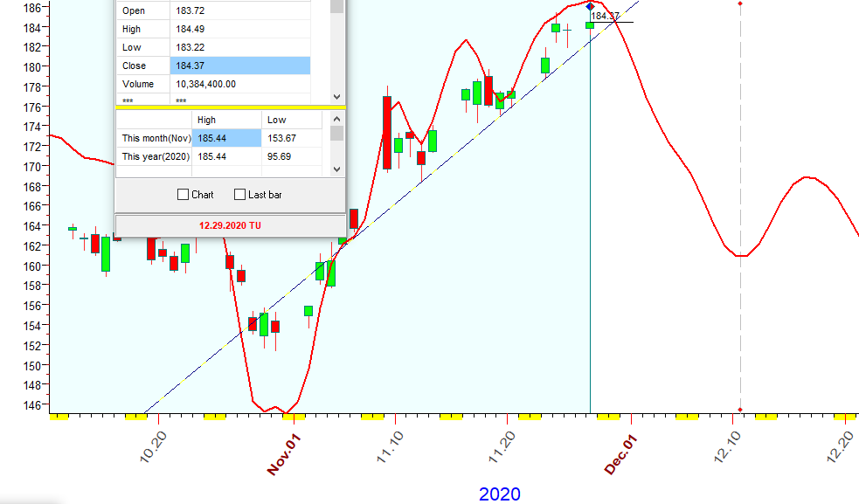859x504 pixels.
Task: Click the yellow divider between the tables
Action: [231, 107]
